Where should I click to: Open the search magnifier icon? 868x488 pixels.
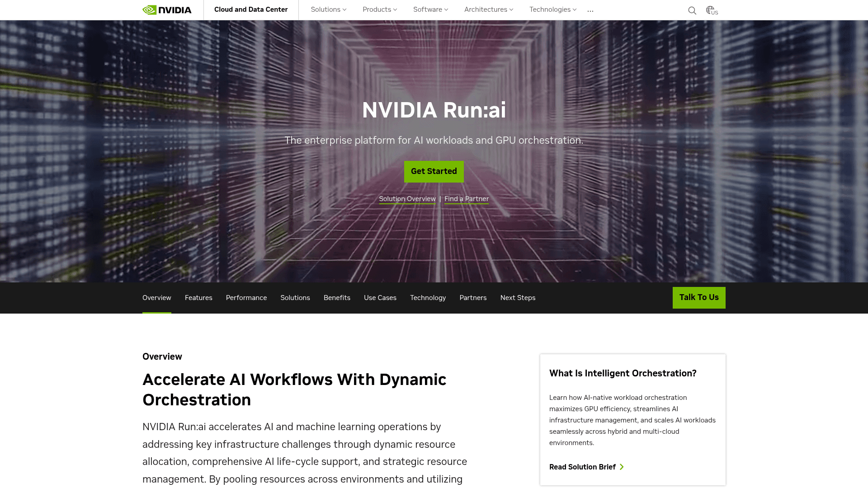pyautogui.click(x=692, y=10)
